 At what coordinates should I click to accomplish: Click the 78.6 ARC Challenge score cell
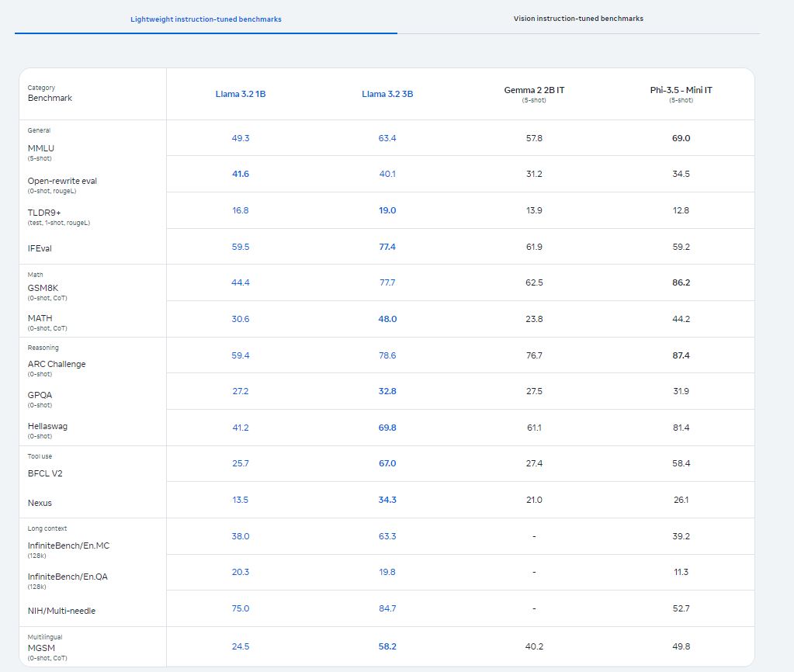(387, 355)
